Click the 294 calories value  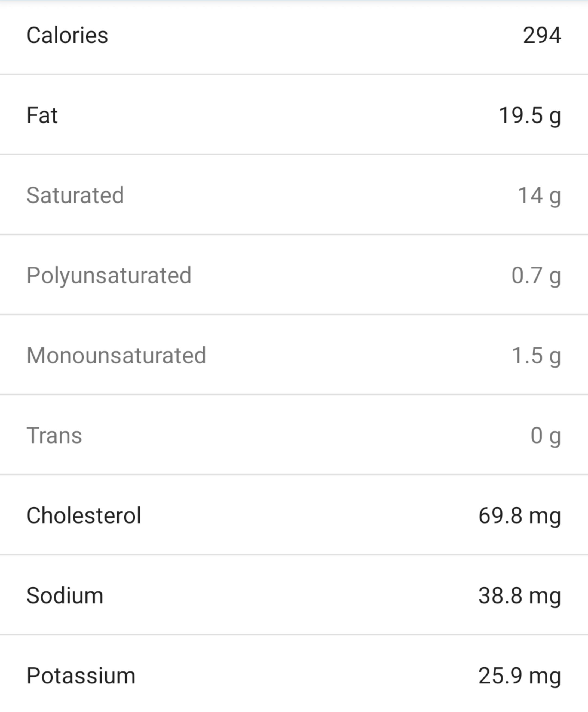click(x=542, y=35)
